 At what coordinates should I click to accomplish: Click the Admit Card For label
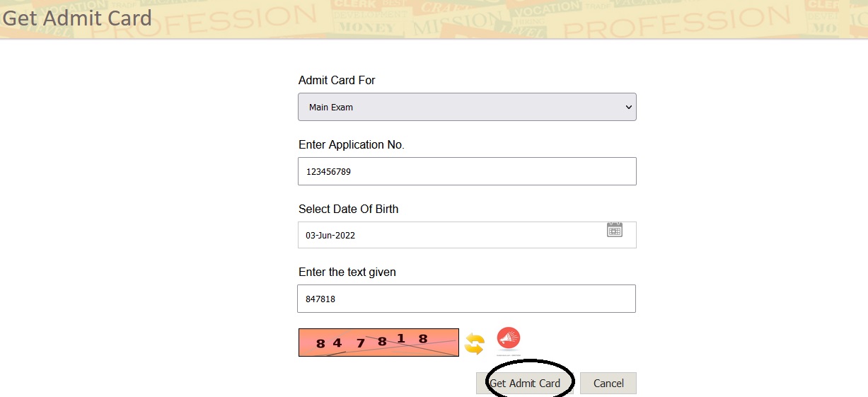pyautogui.click(x=337, y=80)
